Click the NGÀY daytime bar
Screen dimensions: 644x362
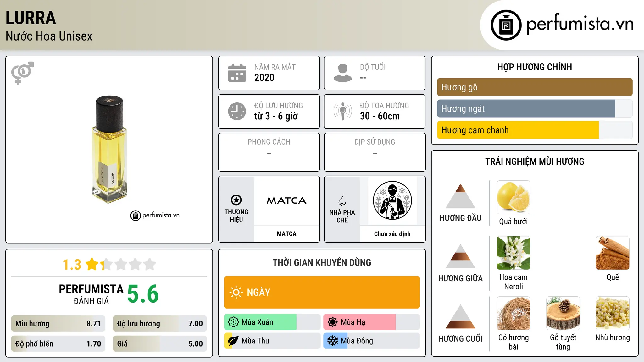322,292
